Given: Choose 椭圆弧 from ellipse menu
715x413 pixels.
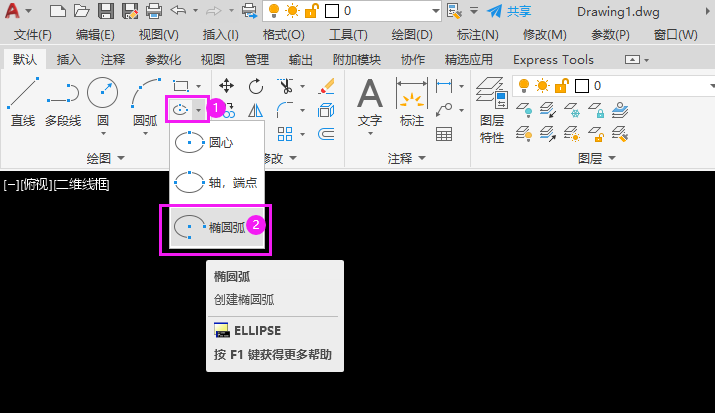Looking at the screenshot, I should (x=217, y=227).
